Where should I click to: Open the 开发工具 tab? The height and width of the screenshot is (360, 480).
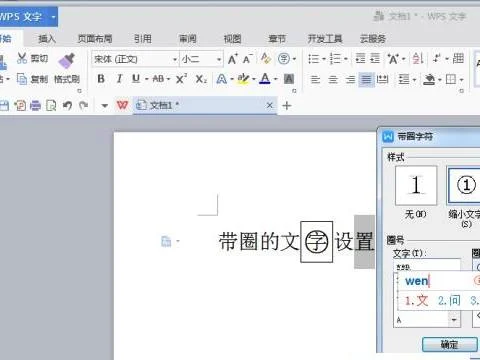pos(325,39)
